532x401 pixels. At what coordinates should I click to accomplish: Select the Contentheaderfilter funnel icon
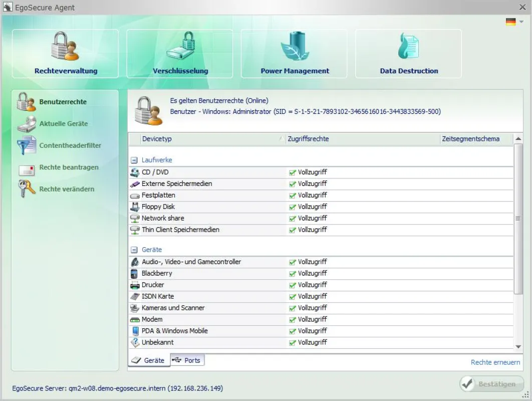coord(27,145)
